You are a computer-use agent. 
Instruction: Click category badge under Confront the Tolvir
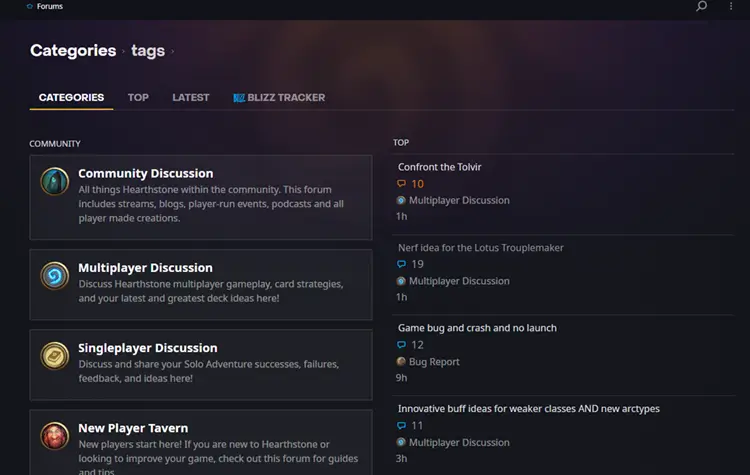pyautogui.click(x=401, y=200)
